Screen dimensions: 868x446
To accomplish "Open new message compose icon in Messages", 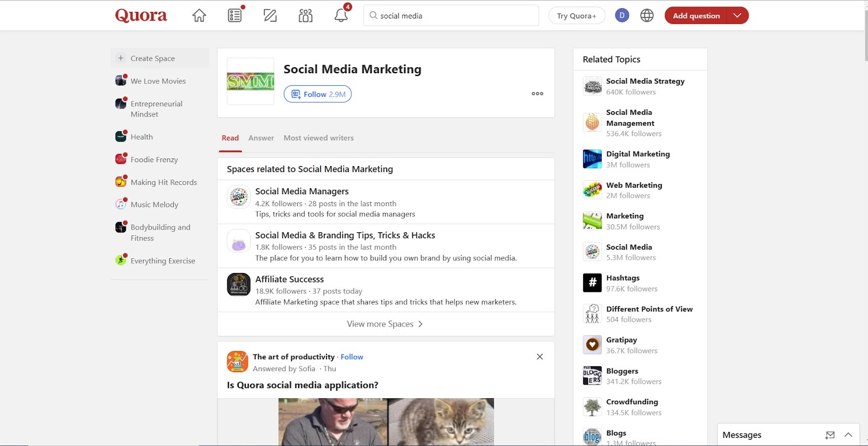I will point(830,435).
